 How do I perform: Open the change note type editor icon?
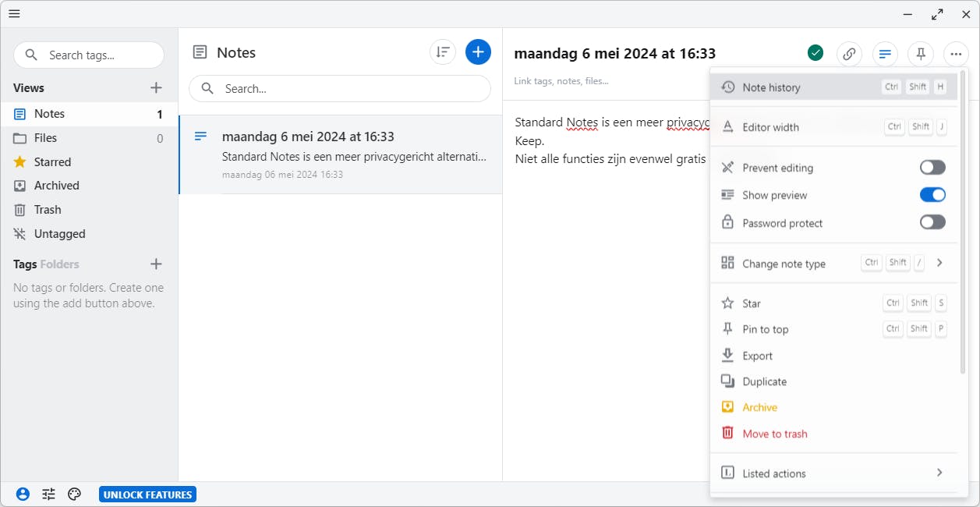point(885,54)
